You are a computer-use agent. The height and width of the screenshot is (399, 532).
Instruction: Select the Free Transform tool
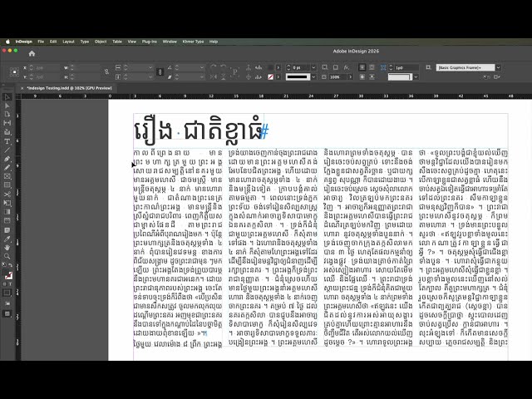[7, 203]
